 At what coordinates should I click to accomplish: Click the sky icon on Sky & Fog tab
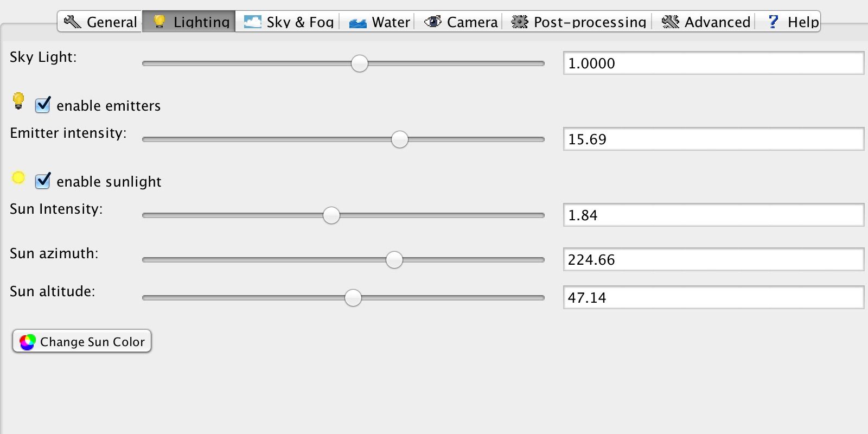point(252,22)
